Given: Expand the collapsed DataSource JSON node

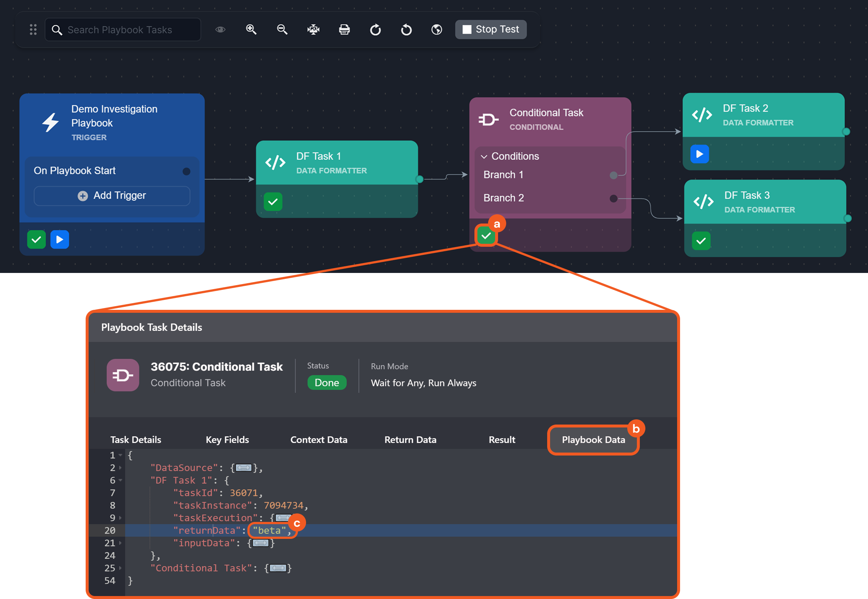Looking at the screenshot, I should click(244, 468).
